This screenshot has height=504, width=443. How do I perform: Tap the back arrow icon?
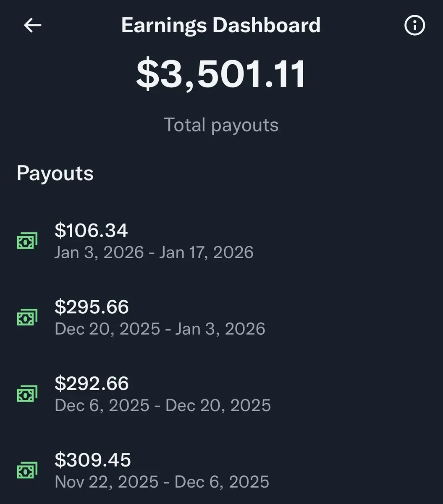[32, 26]
